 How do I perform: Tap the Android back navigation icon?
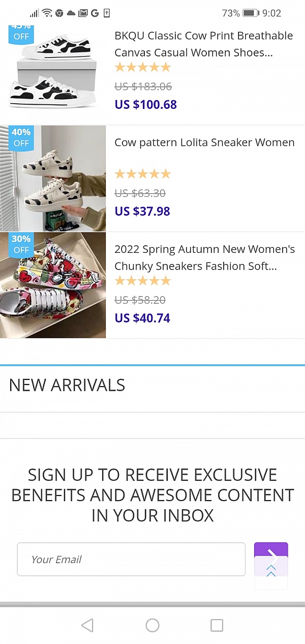tap(87, 625)
